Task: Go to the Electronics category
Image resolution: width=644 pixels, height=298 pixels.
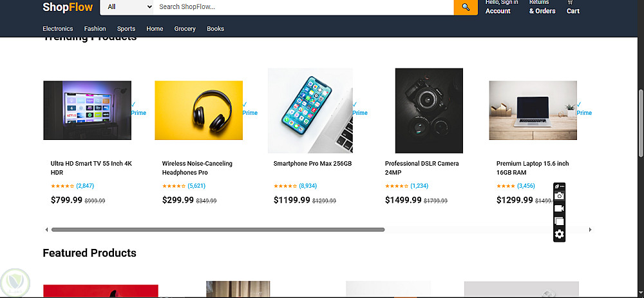Action: (x=58, y=29)
